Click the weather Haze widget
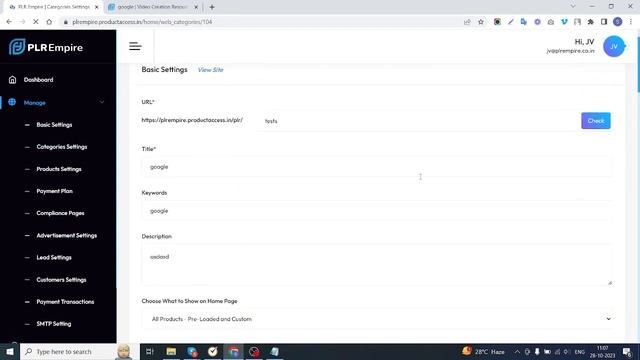 tap(484, 351)
